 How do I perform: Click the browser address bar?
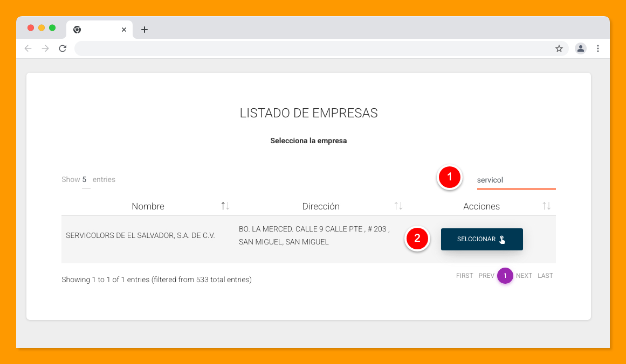[x=313, y=48]
